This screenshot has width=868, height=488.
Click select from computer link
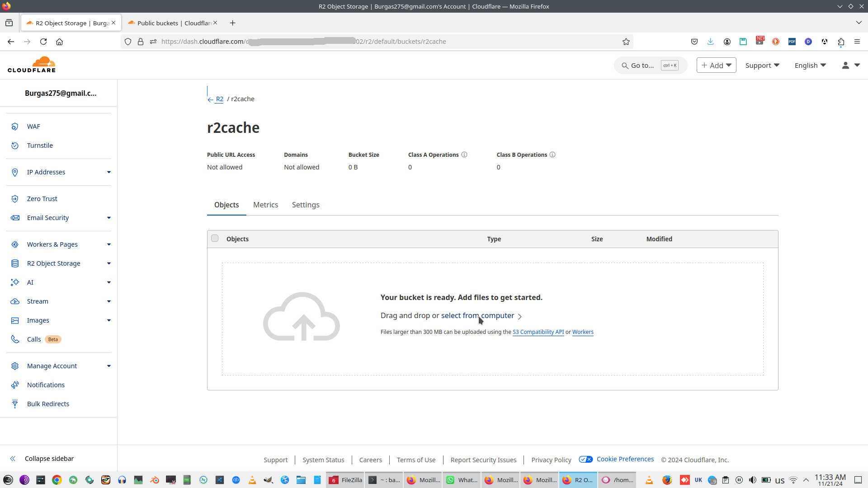tap(477, 316)
